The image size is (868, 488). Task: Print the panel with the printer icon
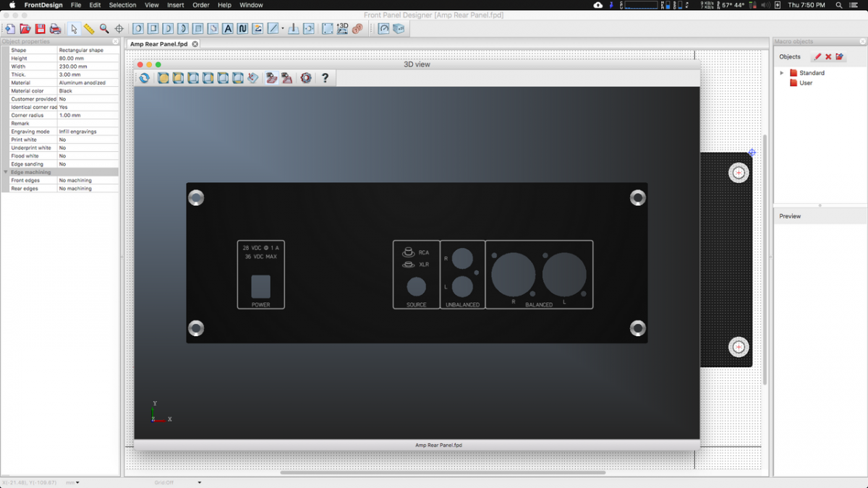coord(55,29)
